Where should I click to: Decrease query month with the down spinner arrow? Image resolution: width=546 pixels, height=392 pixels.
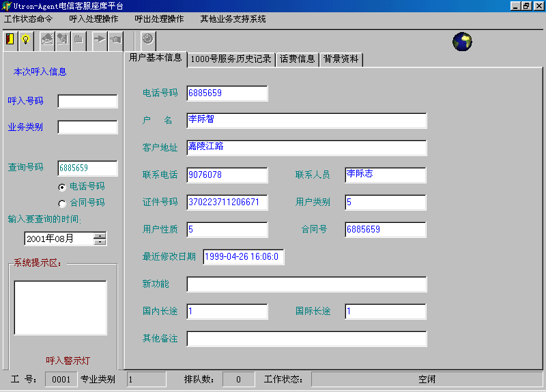[x=100, y=242]
